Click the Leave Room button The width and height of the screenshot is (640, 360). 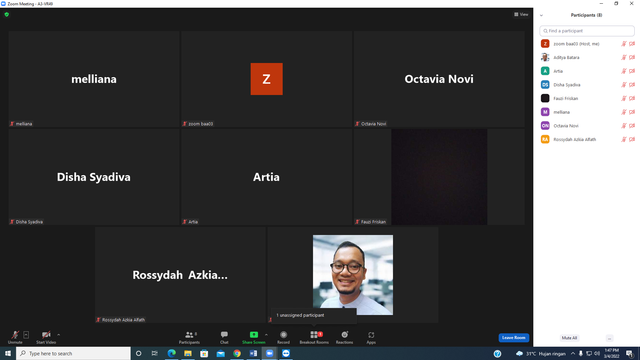(x=513, y=338)
